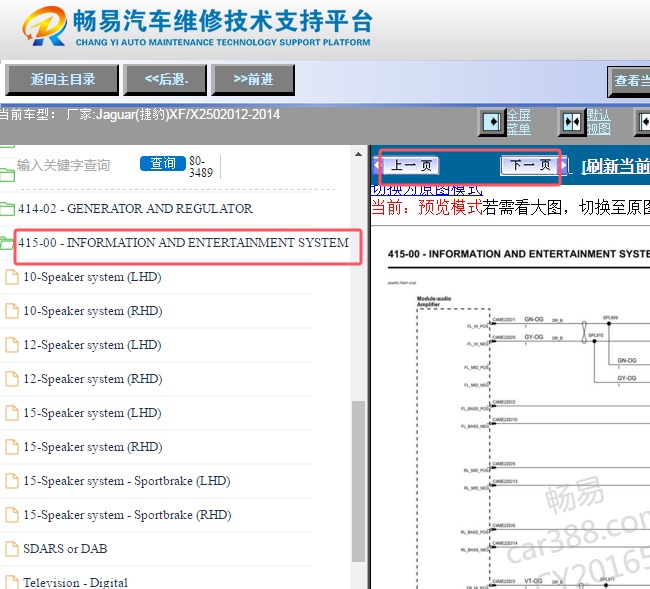Viewport: 650px width, 589px height.
Task: Click 当前：预览模式 red status text
Action: click(427, 207)
